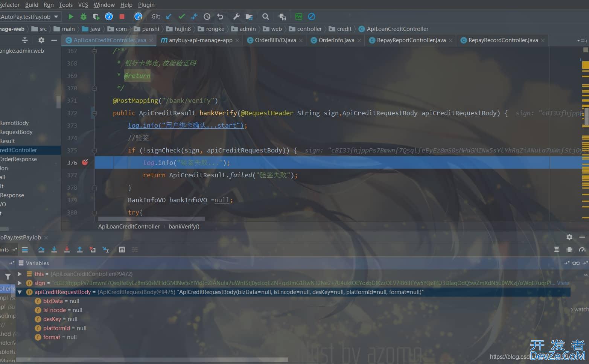Expand the 'this' variable node

click(x=20, y=274)
